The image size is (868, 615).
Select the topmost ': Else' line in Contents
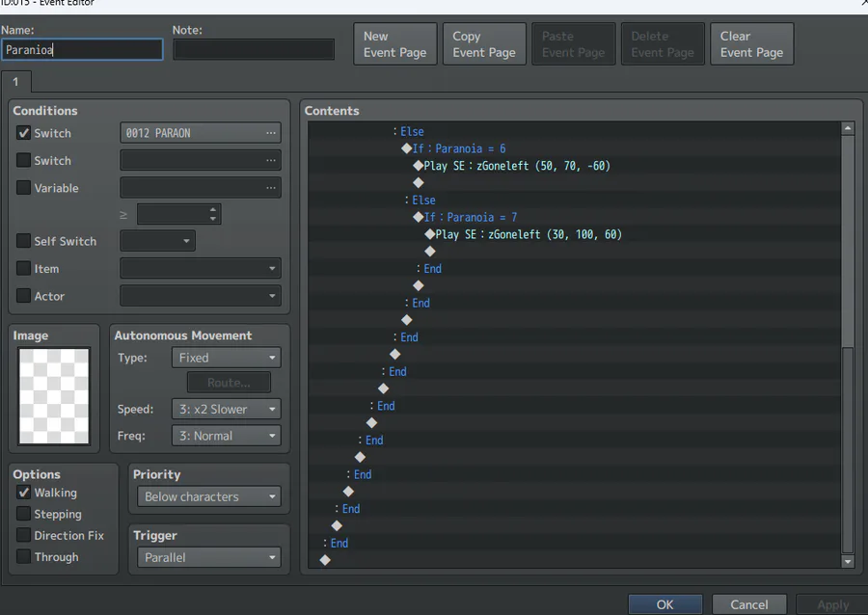(x=574, y=131)
